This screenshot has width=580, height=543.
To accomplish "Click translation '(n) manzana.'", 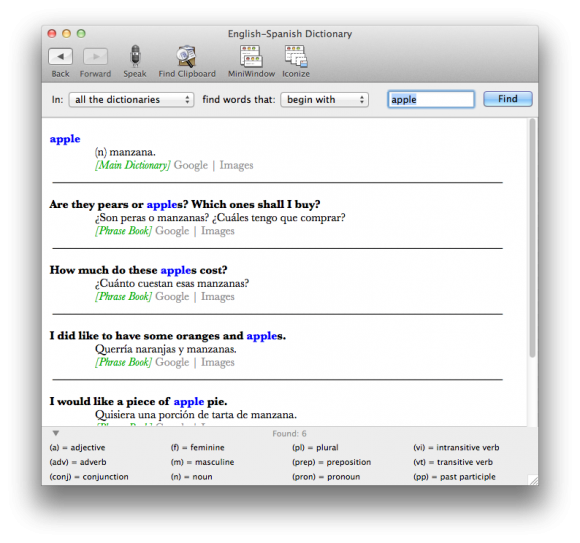I will 125,152.
